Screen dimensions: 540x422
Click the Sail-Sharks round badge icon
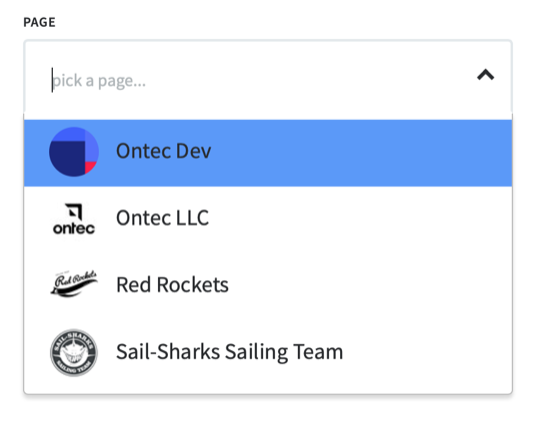pyautogui.click(x=74, y=352)
